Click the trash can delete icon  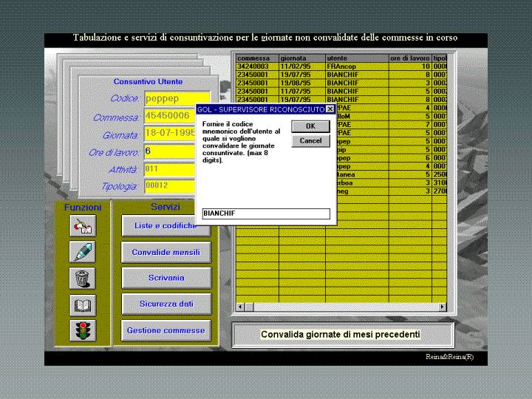point(82,278)
